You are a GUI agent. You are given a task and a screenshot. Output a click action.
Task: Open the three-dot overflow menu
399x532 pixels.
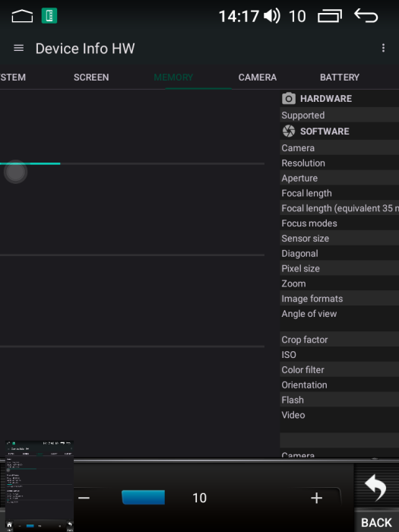(x=383, y=48)
